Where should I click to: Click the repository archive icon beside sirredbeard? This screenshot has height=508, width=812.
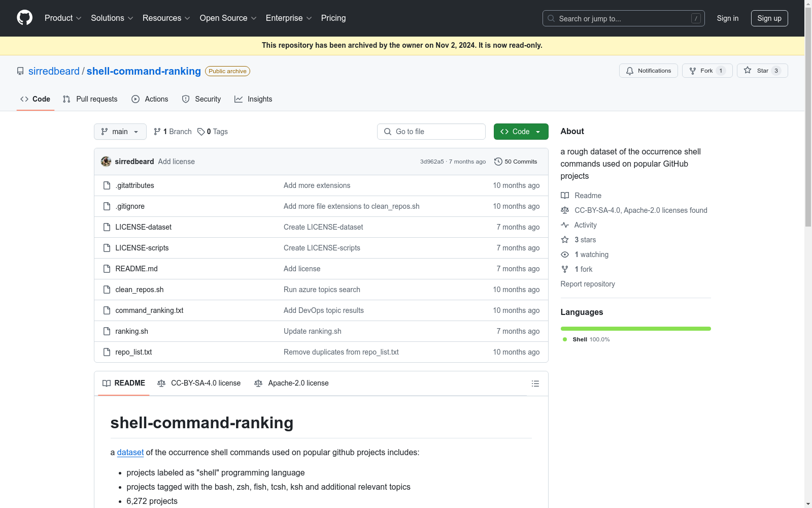[x=20, y=71]
